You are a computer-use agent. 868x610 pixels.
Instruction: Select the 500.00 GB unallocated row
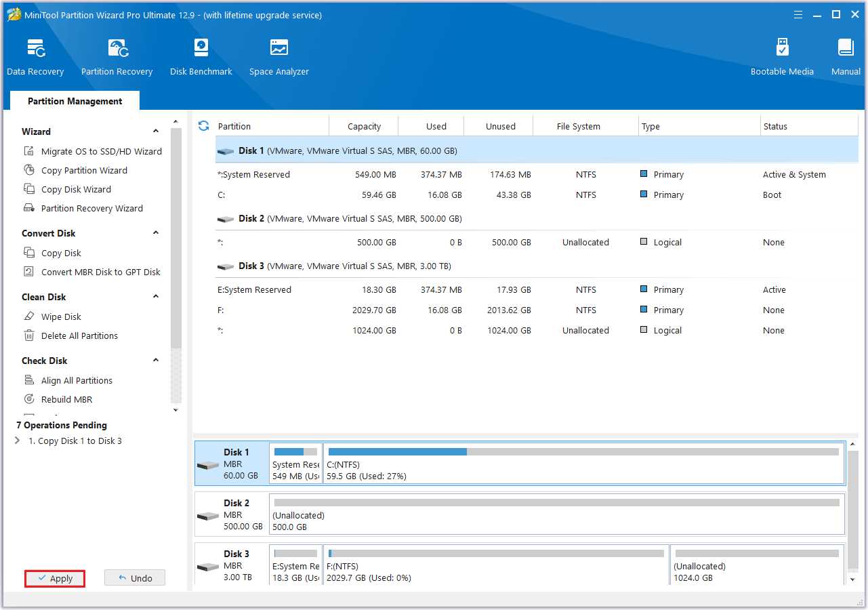[x=537, y=242]
